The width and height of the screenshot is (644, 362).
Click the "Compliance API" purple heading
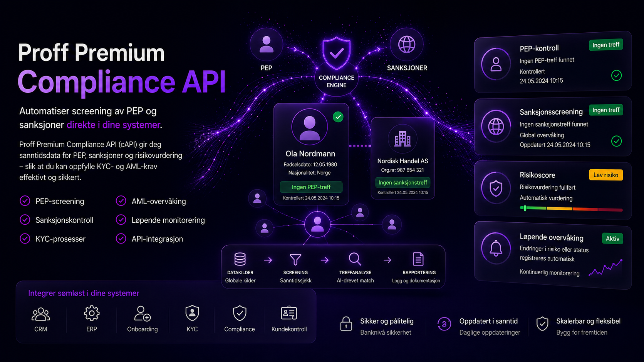click(x=122, y=82)
